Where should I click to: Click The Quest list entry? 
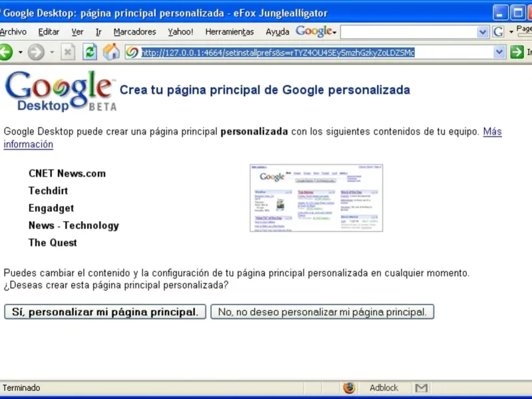point(53,243)
